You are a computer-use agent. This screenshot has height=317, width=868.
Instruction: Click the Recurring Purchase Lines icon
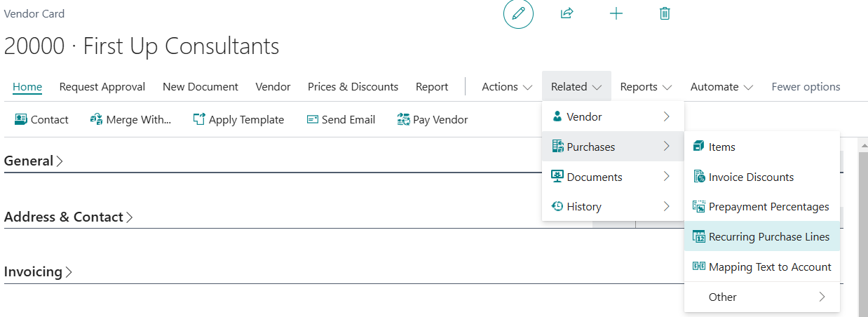pyautogui.click(x=698, y=236)
